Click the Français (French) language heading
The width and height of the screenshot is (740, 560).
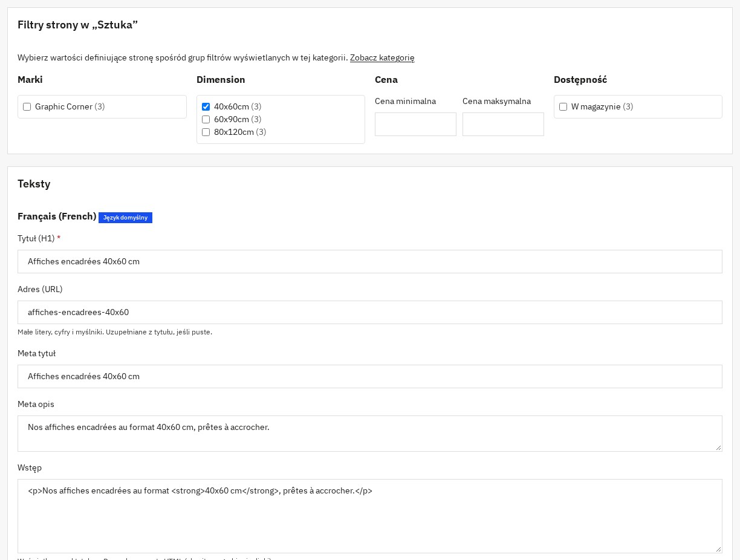[57, 217]
